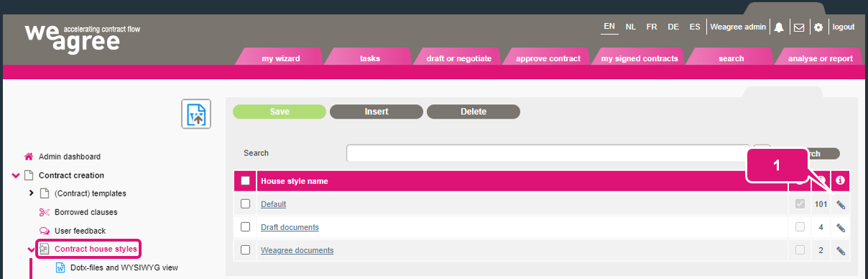
Task: Tick the Default row selection checkbox
Action: (x=246, y=204)
